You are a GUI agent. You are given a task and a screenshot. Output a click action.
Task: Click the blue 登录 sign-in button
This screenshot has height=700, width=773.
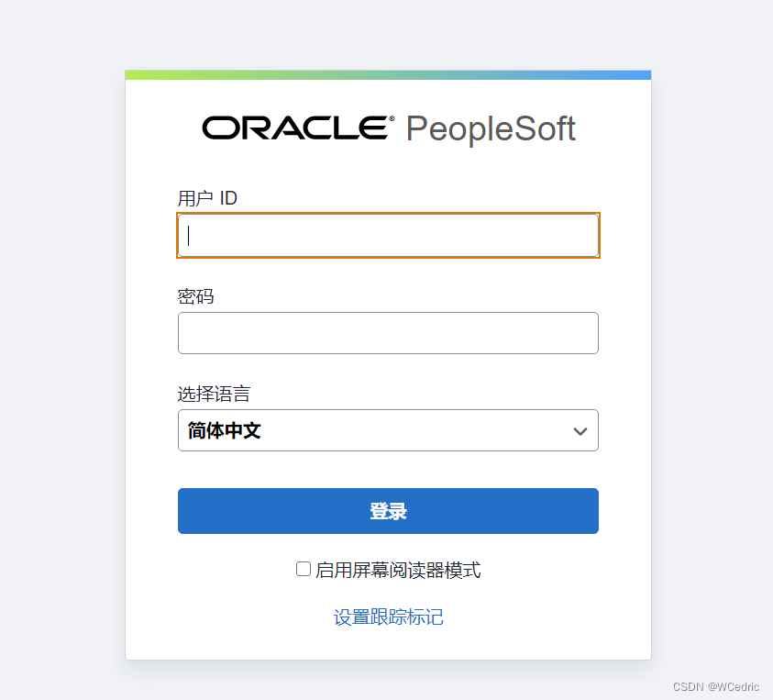click(388, 511)
